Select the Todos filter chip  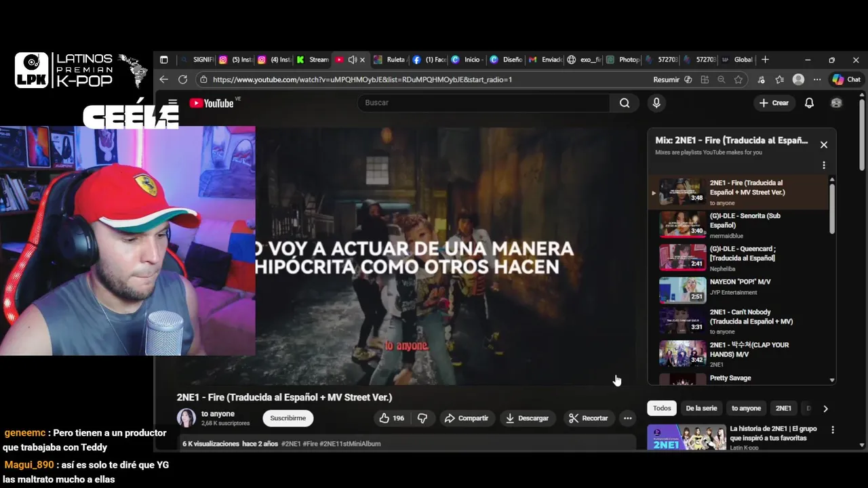[662, 408]
